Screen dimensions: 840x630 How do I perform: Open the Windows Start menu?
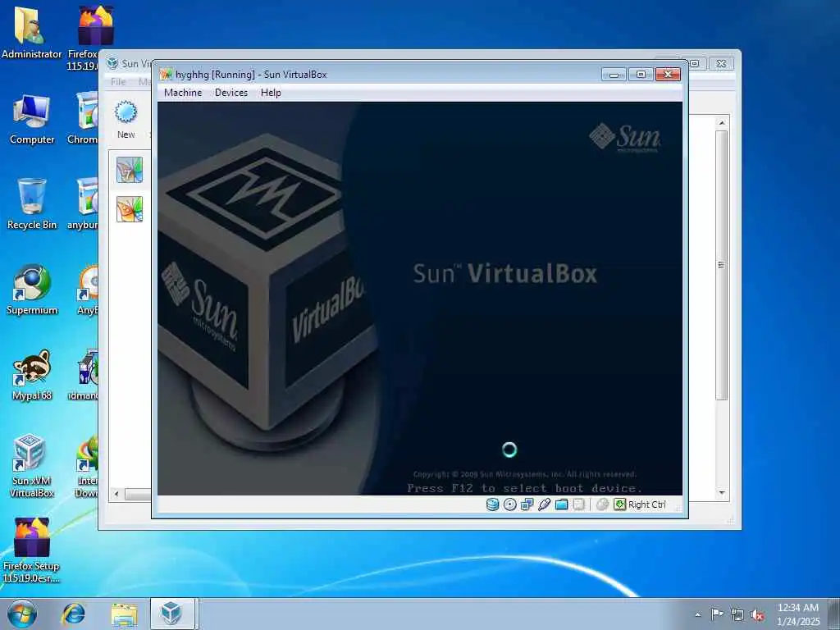(22, 614)
